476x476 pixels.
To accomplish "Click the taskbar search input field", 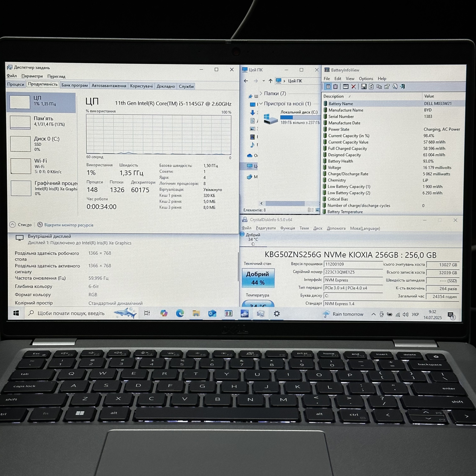I will (70, 314).
